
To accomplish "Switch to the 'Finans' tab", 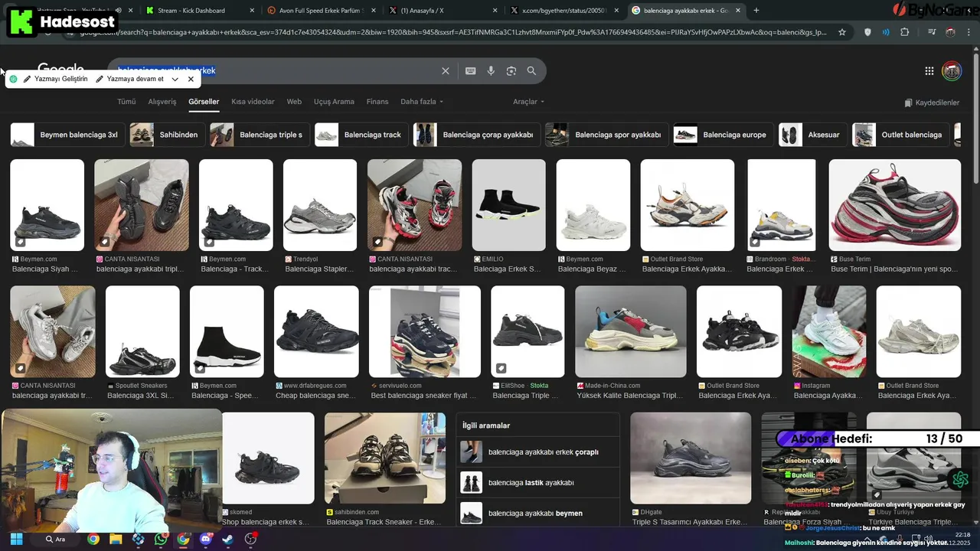I will coord(377,102).
